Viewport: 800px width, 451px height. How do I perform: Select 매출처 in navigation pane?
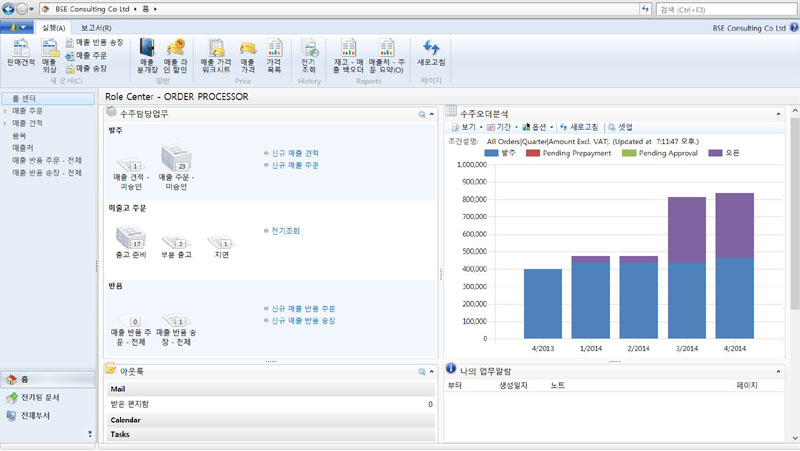pos(23,148)
